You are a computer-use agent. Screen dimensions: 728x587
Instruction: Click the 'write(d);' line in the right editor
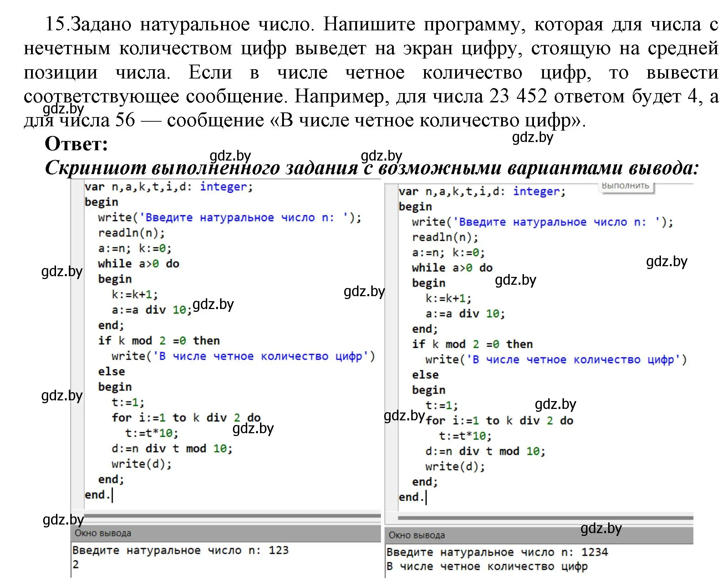coord(455,466)
